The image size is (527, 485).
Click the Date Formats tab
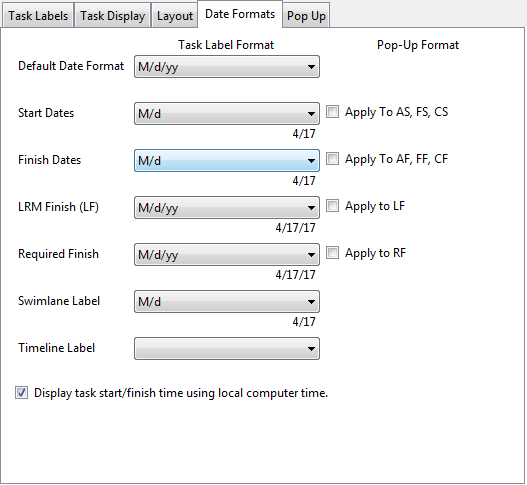click(x=240, y=14)
